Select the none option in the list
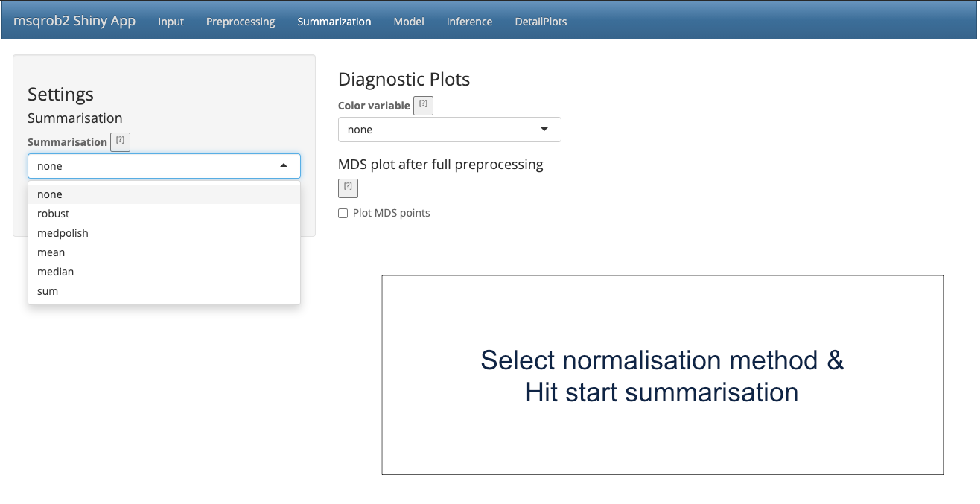The width and height of the screenshot is (980, 504). click(50, 194)
